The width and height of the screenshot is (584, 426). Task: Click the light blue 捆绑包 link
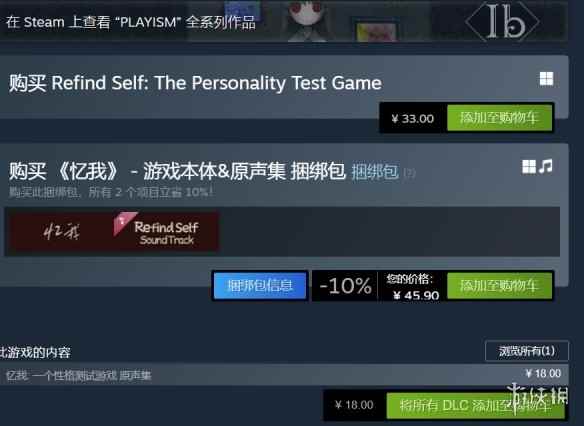tap(375, 172)
